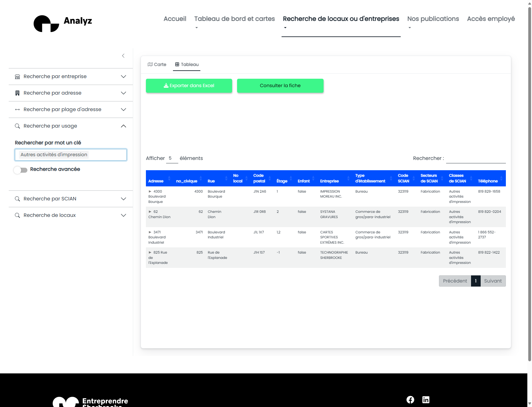Viewport: 532px width, 407px height.
Task: Toggle the Recherche avancée switch
Action: [21, 170]
